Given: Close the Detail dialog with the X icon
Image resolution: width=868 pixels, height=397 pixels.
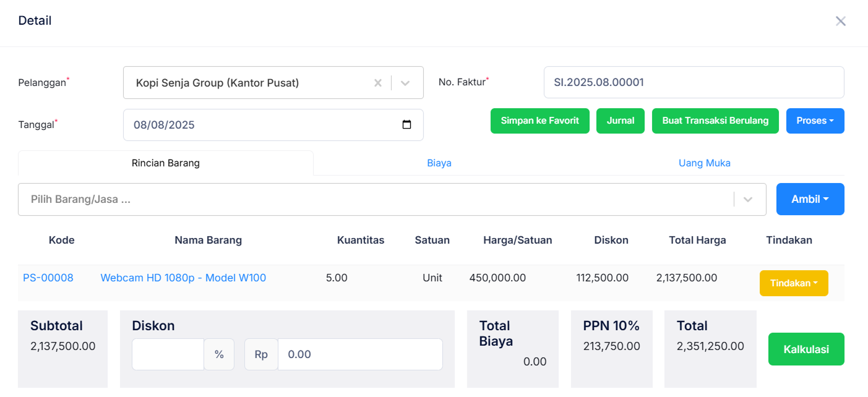Looking at the screenshot, I should coord(840,20).
